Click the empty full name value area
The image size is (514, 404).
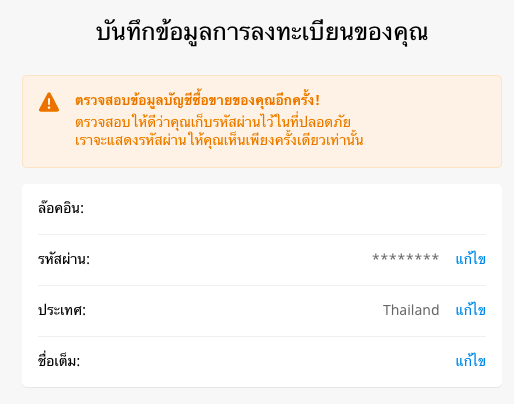pos(267,361)
